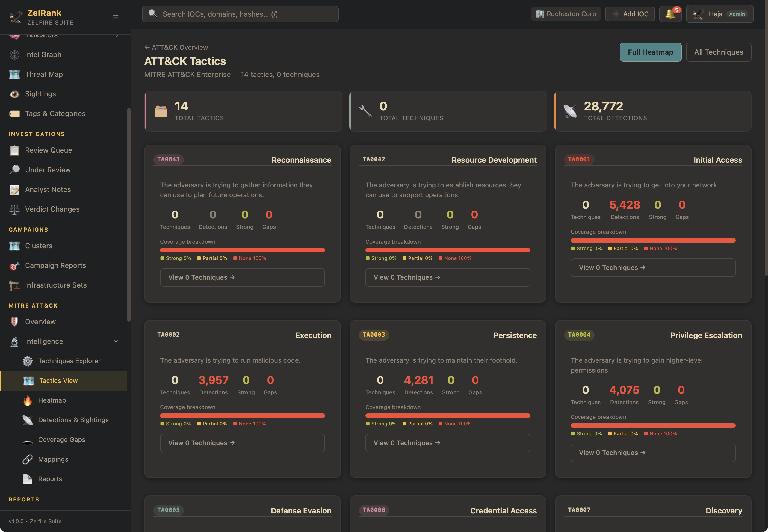Image resolution: width=768 pixels, height=532 pixels.
Task: Click the Techniques Explorer gear icon
Action: point(28,361)
